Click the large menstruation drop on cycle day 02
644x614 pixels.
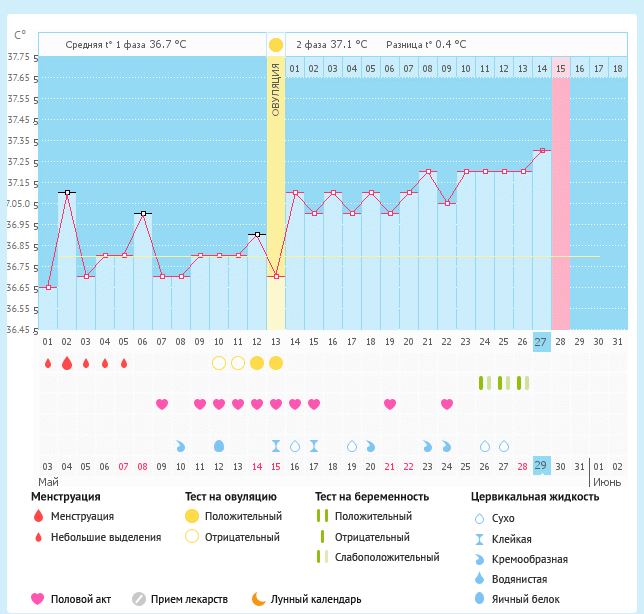(x=67, y=363)
